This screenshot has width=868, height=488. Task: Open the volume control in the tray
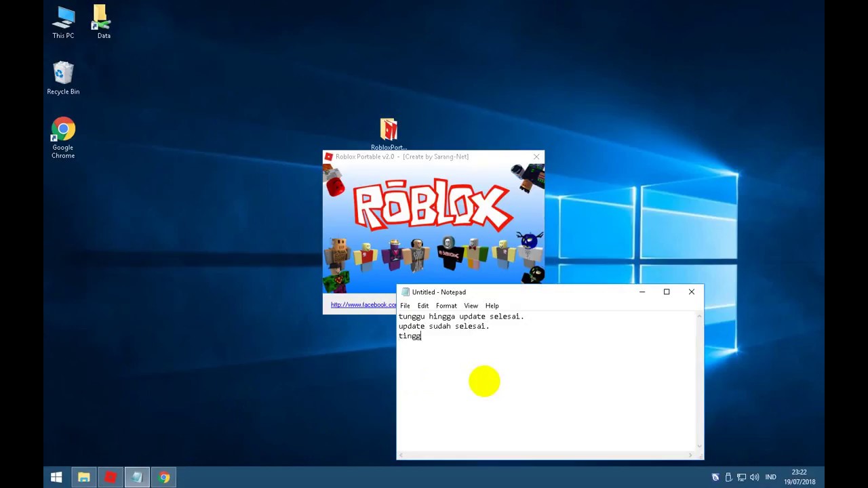pyautogui.click(x=754, y=477)
